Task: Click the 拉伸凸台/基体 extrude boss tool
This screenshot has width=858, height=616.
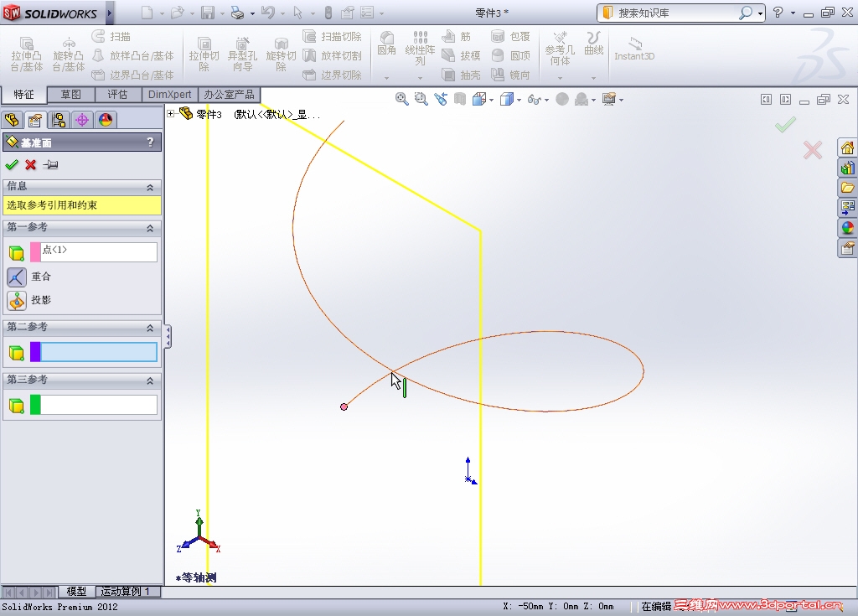Action: tap(26, 54)
